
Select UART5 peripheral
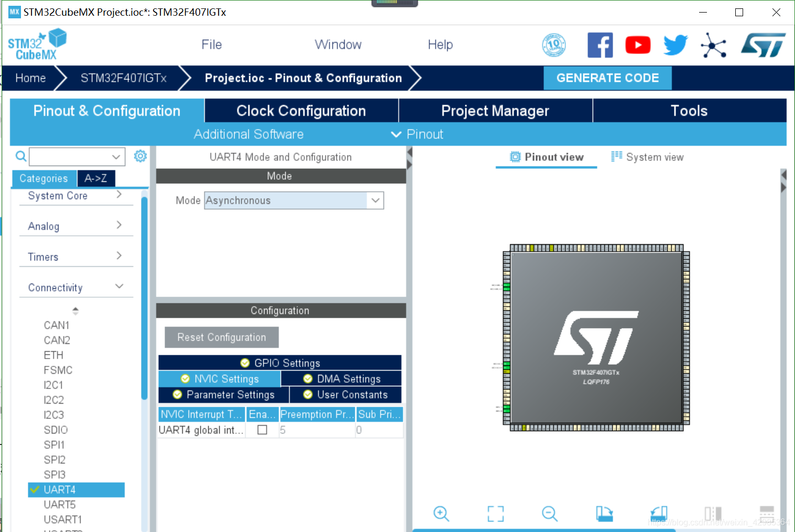coord(60,504)
